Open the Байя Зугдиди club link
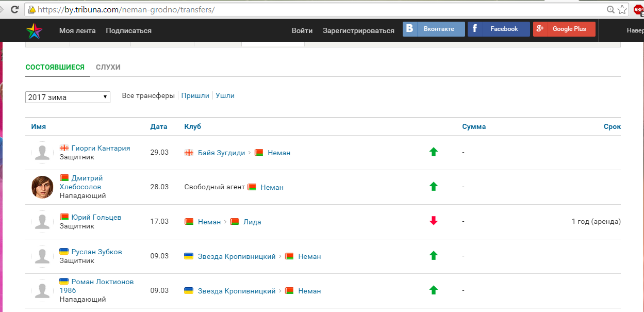This screenshot has width=644, height=312. point(222,153)
